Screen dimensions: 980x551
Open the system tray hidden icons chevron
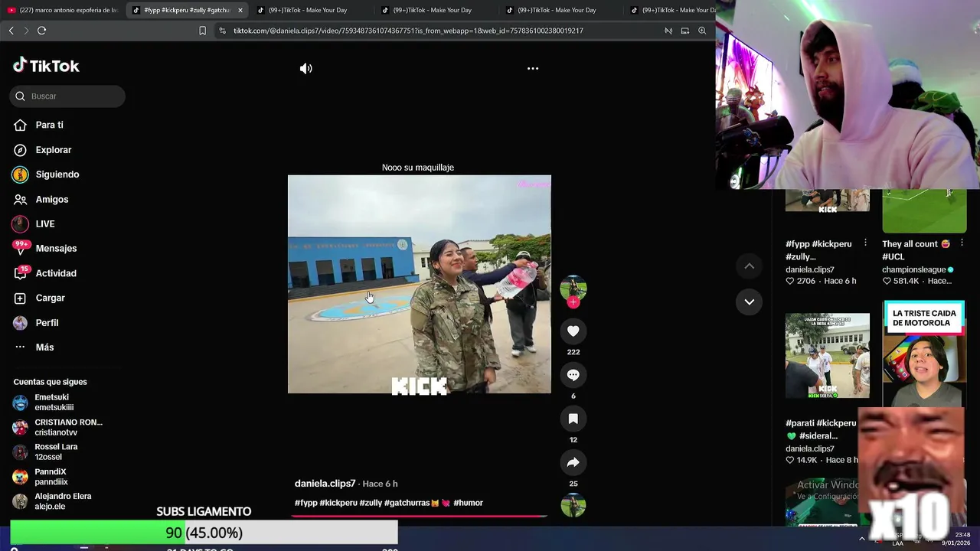click(862, 539)
